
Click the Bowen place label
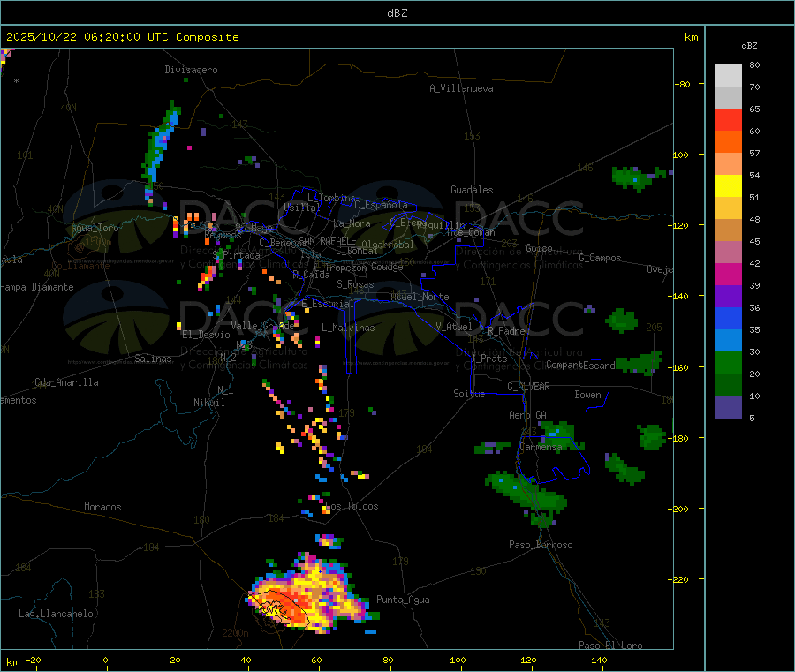(x=588, y=395)
